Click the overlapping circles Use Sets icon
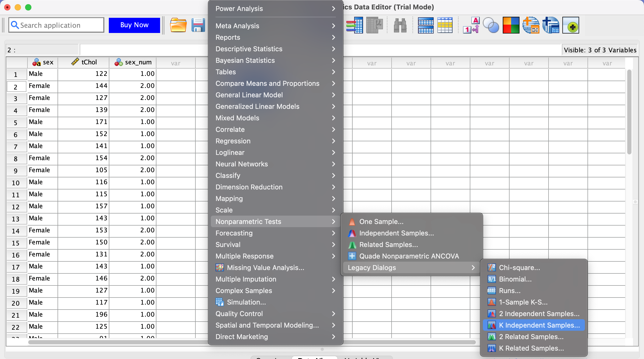644x359 pixels. pos(491,25)
